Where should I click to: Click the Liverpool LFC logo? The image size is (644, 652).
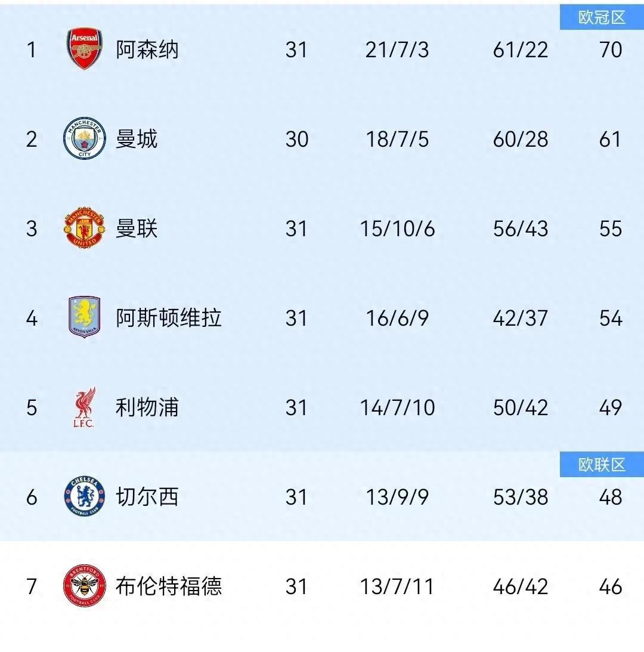coord(84,407)
